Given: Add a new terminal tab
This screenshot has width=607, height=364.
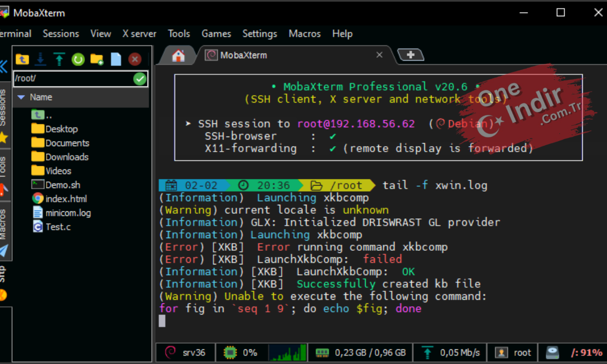Looking at the screenshot, I should (410, 55).
